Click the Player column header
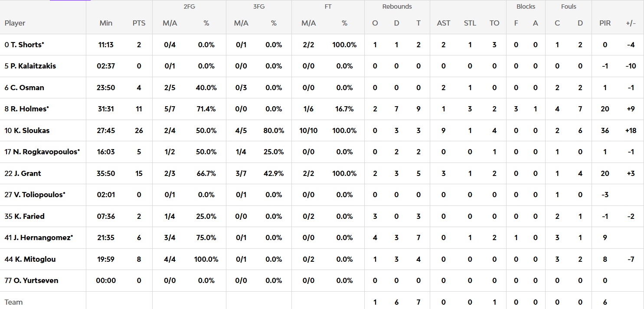The height and width of the screenshot is (309, 644). click(x=15, y=23)
